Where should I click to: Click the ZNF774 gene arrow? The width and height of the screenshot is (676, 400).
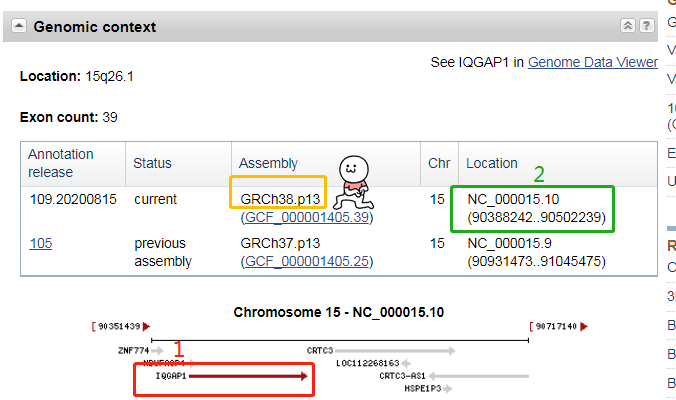[x=158, y=351]
